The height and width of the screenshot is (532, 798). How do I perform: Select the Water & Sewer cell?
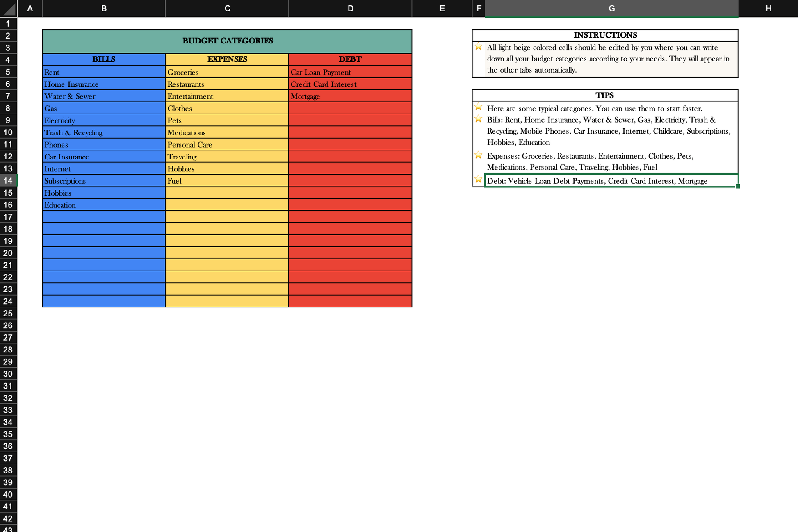(104, 96)
